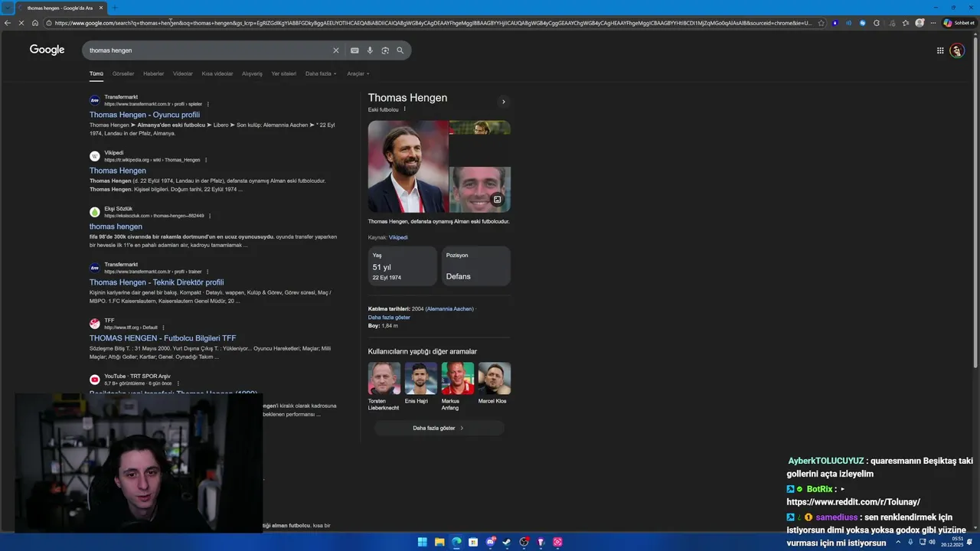Switch to the Kısa videolar tab

[x=217, y=73]
